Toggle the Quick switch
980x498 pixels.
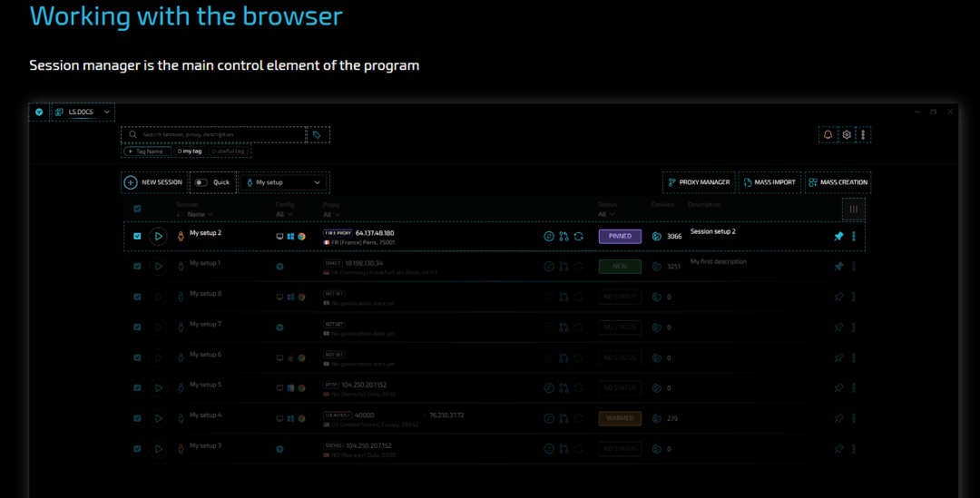(201, 182)
